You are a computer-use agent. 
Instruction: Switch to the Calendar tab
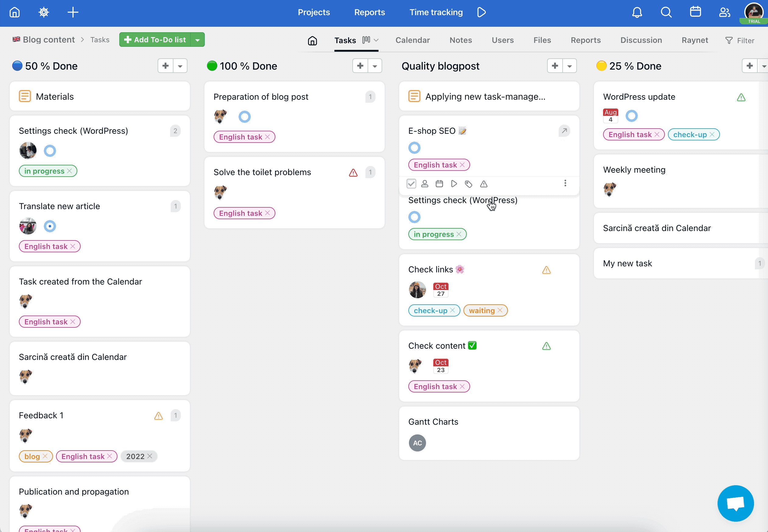pyautogui.click(x=413, y=40)
